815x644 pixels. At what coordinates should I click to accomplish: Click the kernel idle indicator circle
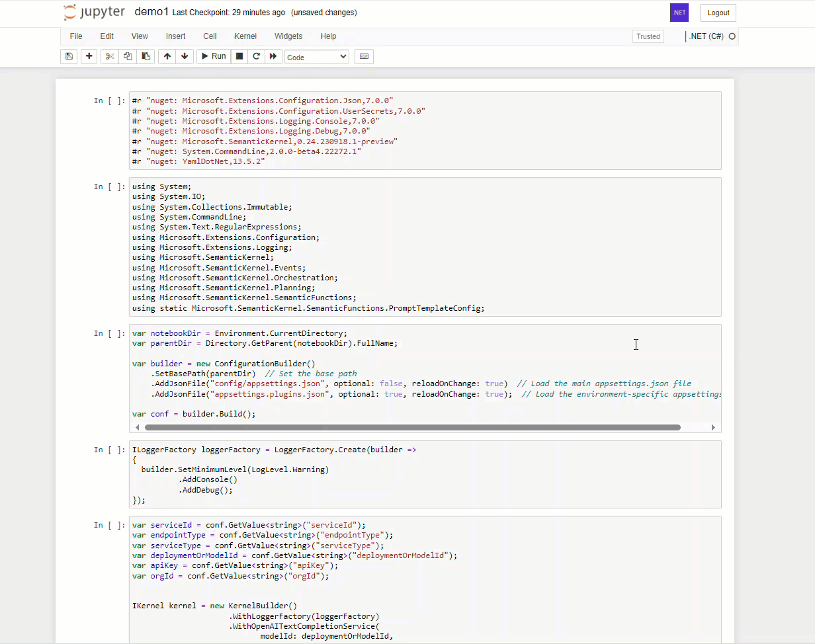732,36
